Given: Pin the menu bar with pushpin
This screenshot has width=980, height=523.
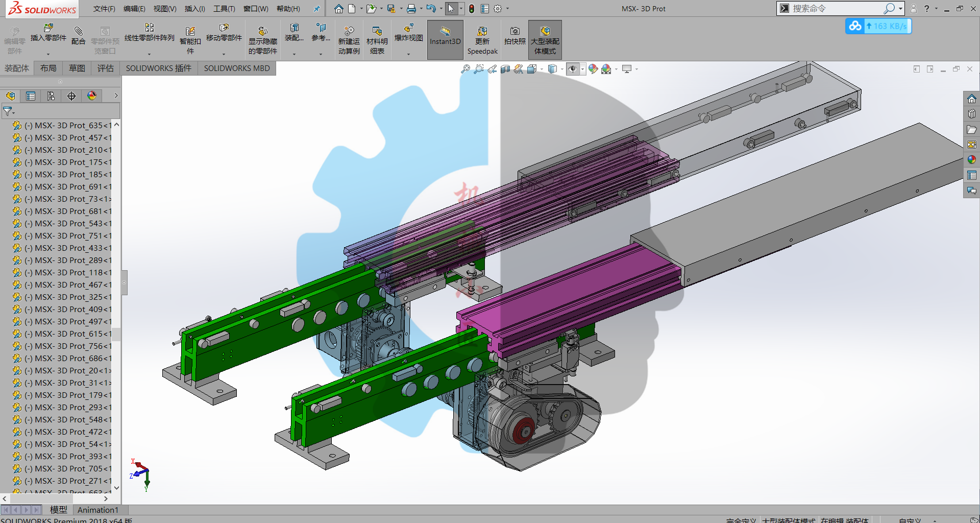Looking at the screenshot, I should pyautogui.click(x=316, y=9).
